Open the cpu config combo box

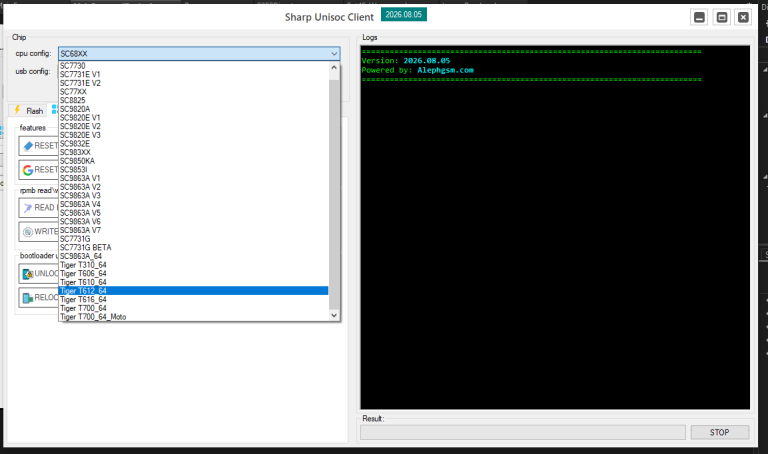pos(199,53)
